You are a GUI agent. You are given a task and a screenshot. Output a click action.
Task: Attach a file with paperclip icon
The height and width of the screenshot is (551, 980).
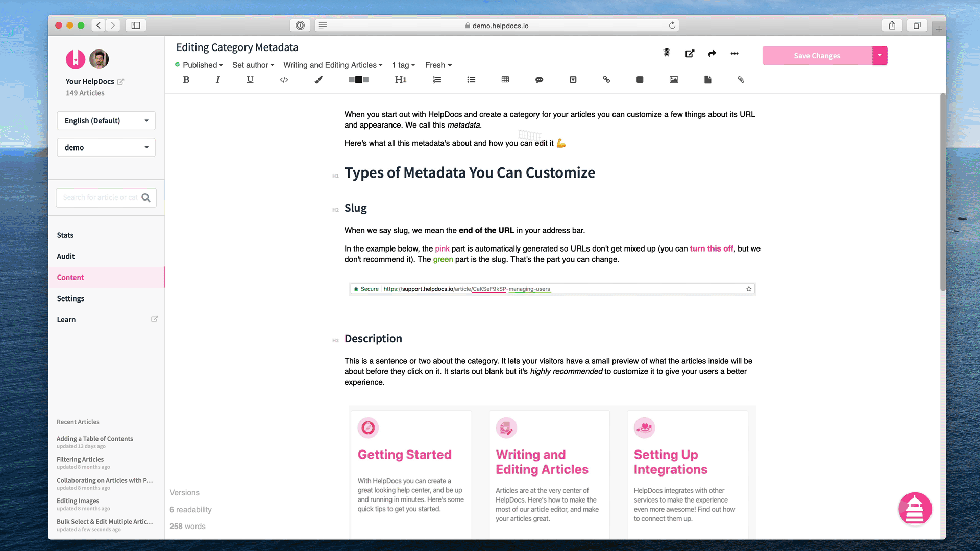[x=741, y=79]
